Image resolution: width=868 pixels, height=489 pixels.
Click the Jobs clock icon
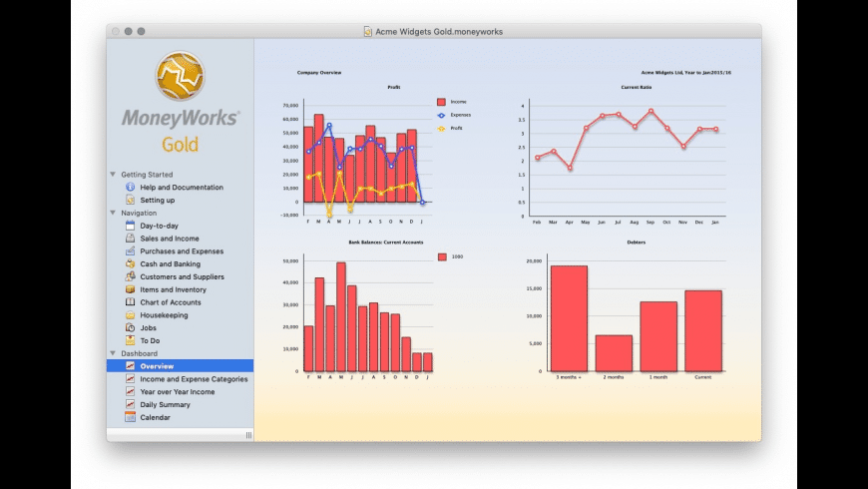[x=130, y=328]
